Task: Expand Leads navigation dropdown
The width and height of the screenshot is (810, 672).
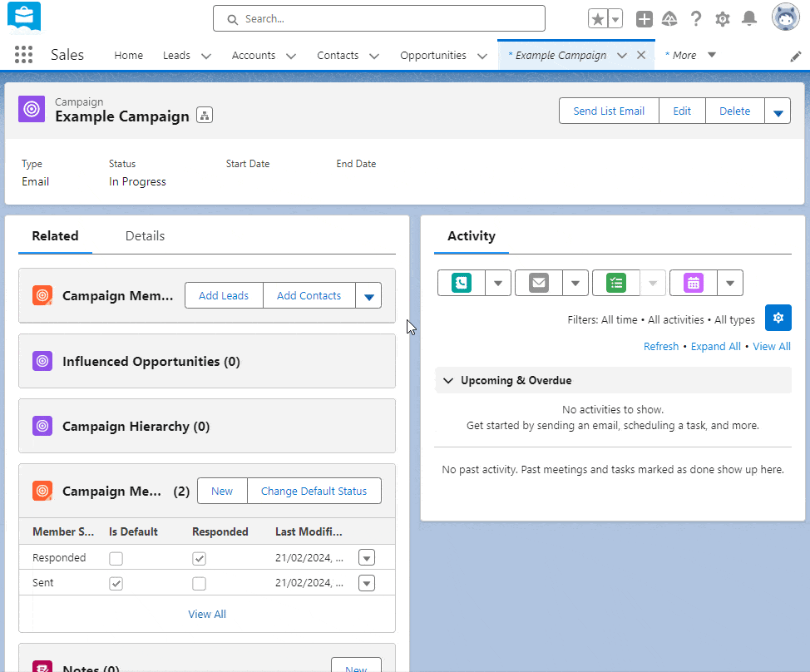Action: pos(206,56)
